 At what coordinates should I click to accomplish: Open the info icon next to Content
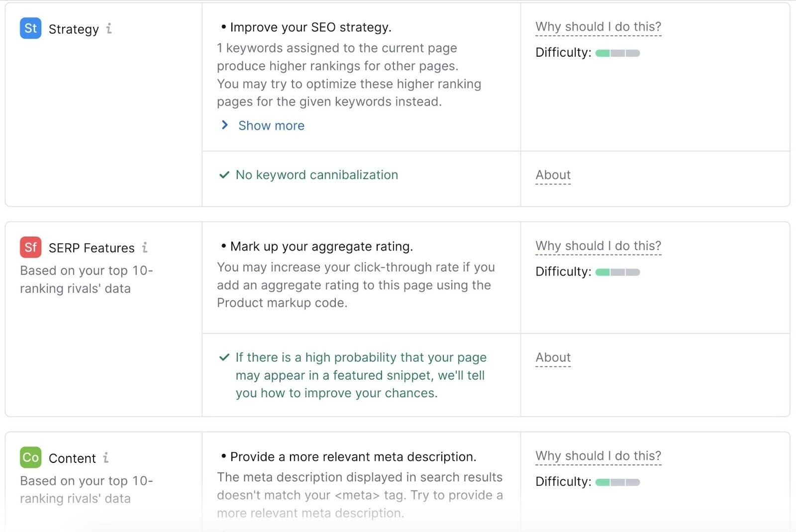(x=106, y=458)
